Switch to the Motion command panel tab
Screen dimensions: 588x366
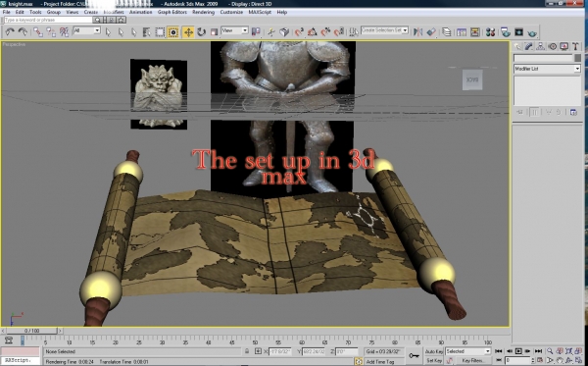(x=552, y=46)
